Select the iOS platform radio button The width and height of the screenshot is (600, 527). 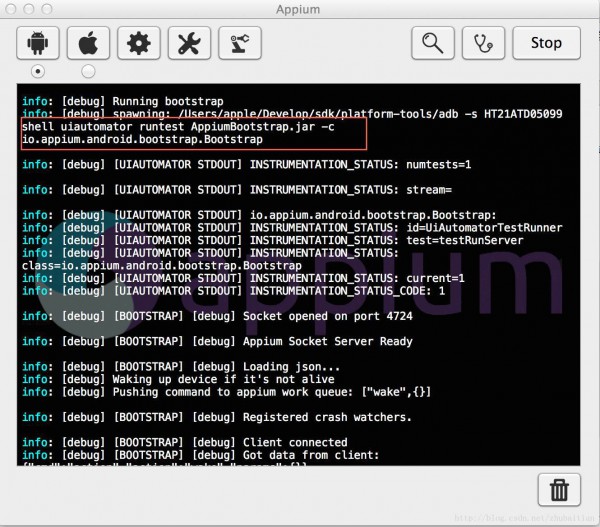(88, 72)
